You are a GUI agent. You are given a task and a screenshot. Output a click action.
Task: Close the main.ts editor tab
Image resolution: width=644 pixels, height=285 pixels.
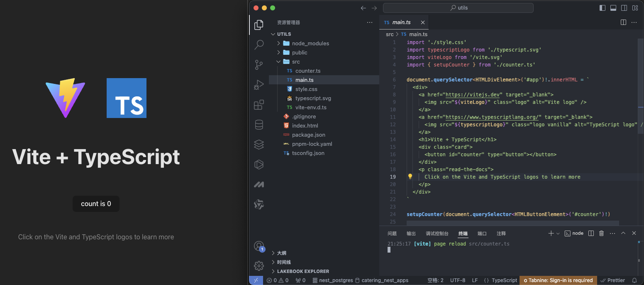click(x=423, y=22)
